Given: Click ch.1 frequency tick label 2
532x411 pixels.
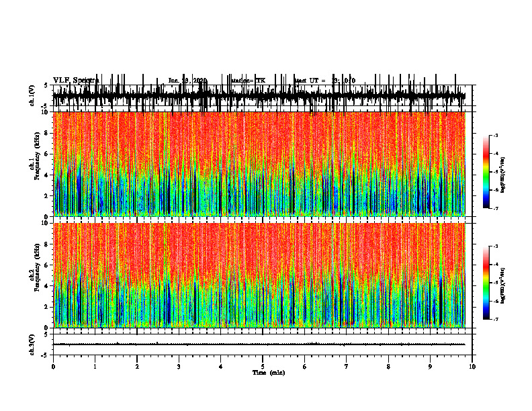Looking at the screenshot, I should [47, 196].
